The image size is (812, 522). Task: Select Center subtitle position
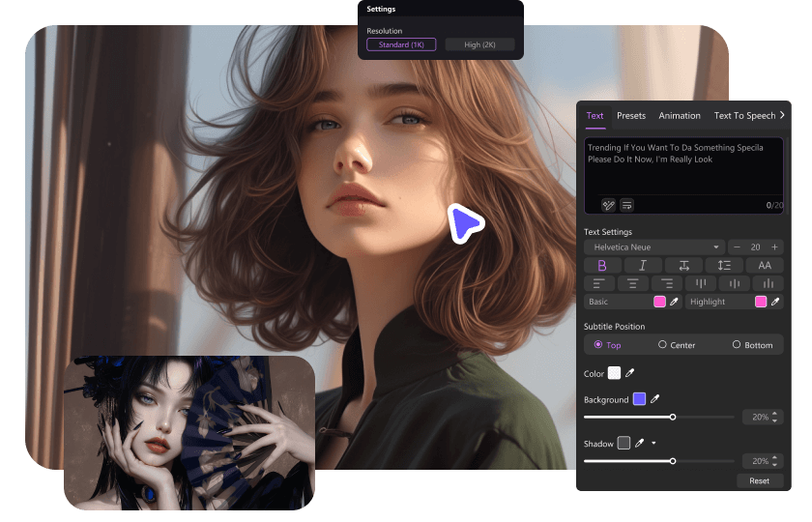click(x=662, y=344)
